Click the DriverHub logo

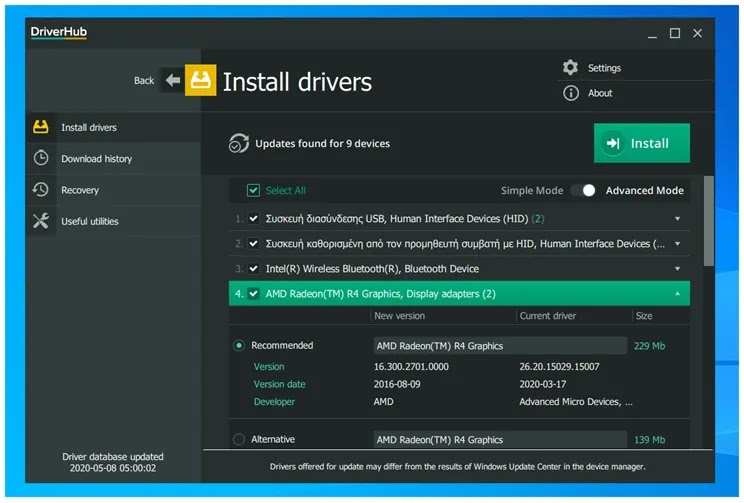58,32
